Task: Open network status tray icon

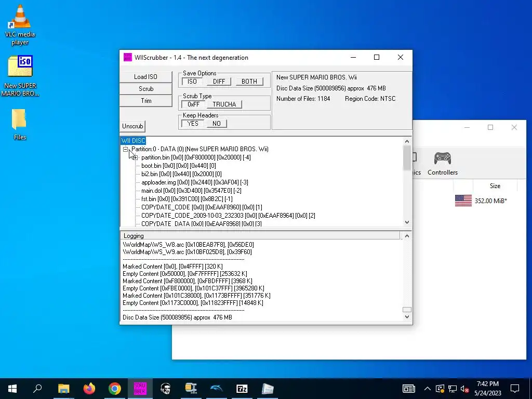Action: tap(453, 389)
